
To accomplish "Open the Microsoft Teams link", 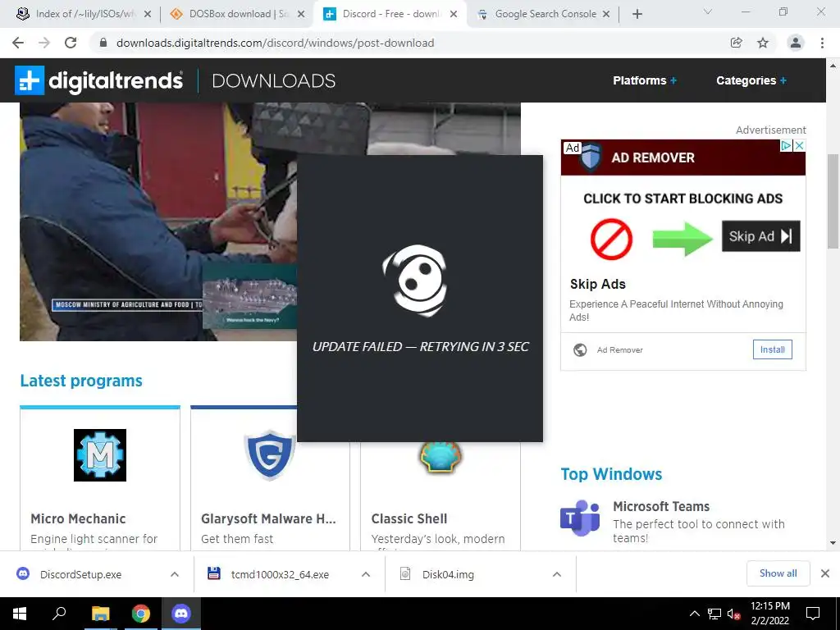I will coord(661,506).
